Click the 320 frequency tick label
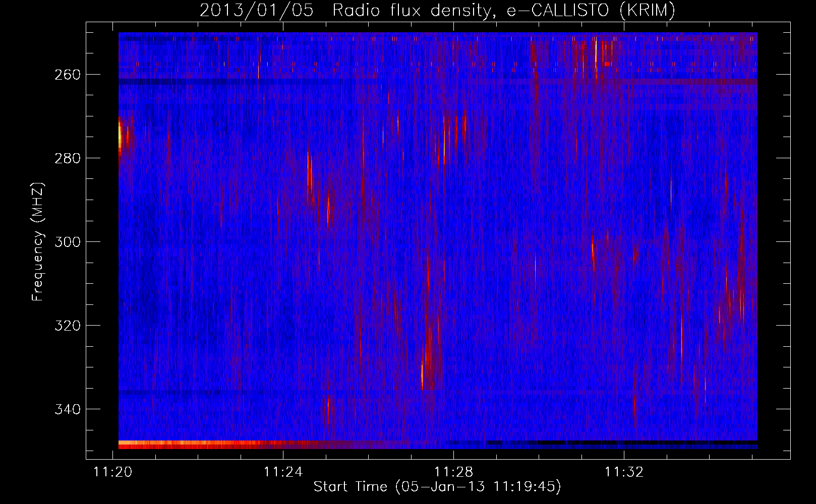Viewport: 816px width, 504px height. 68,326
